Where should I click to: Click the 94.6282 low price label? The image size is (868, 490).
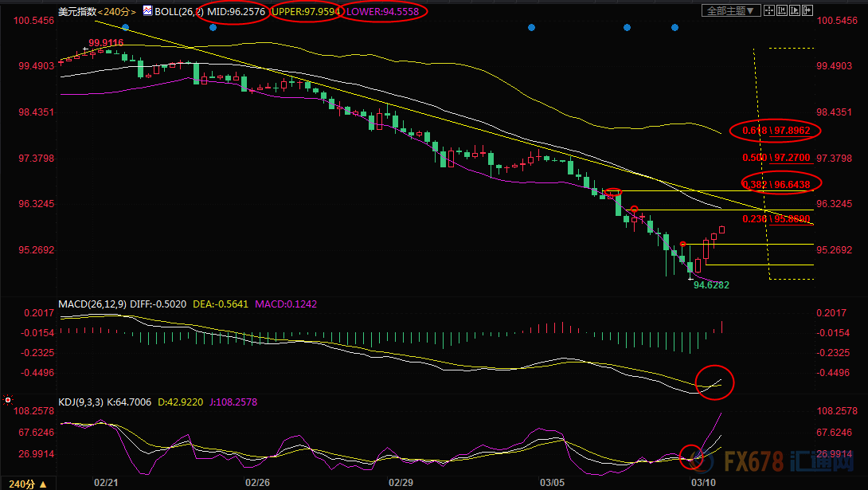pos(711,284)
